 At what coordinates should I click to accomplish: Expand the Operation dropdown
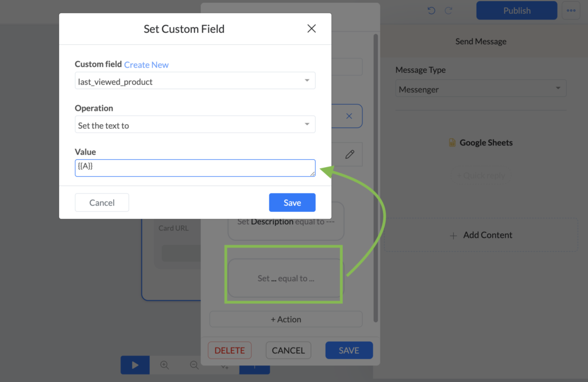pos(195,125)
